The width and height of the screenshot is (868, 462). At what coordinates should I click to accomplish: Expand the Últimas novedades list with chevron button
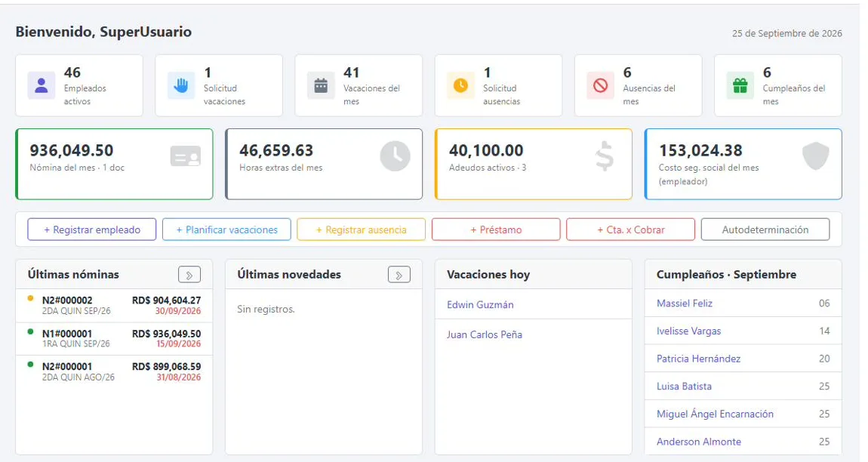click(399, 275)
